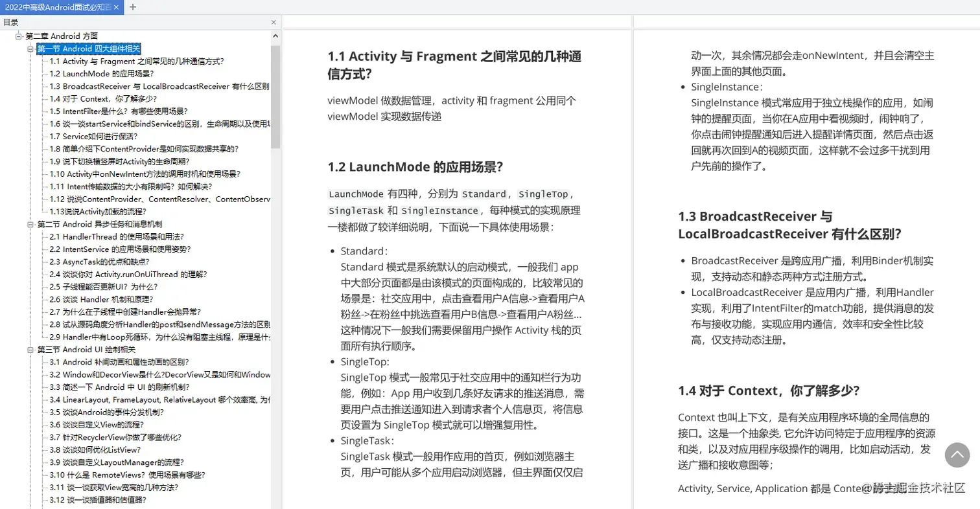Open outline item 3.8 谈谈如何优化ListView
980x509 pixels.
[x=95, y=449]
